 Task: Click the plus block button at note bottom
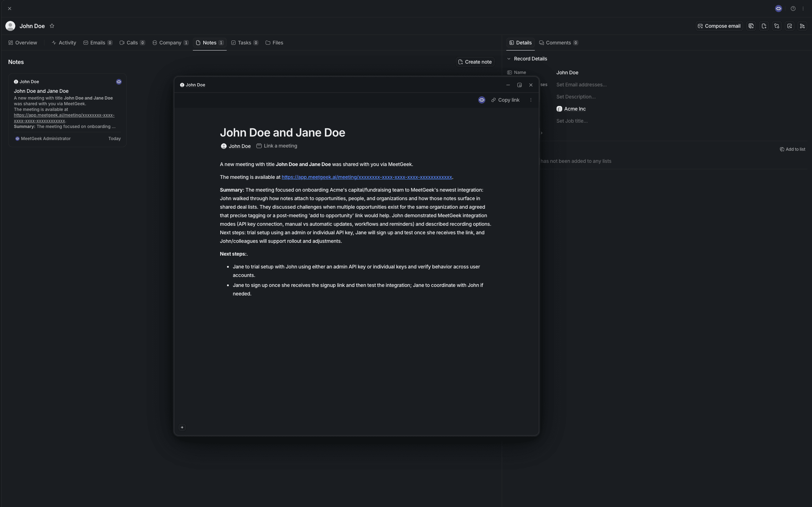(182, 427)
